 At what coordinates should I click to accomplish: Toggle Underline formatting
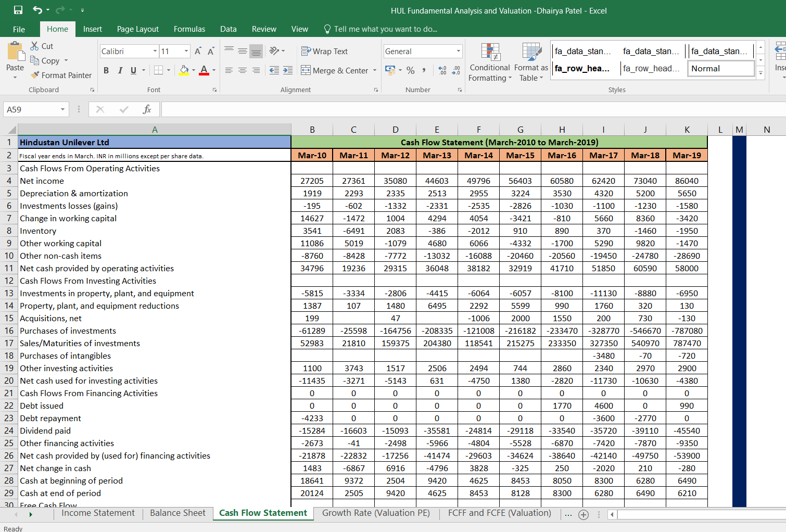pos(134,70)
